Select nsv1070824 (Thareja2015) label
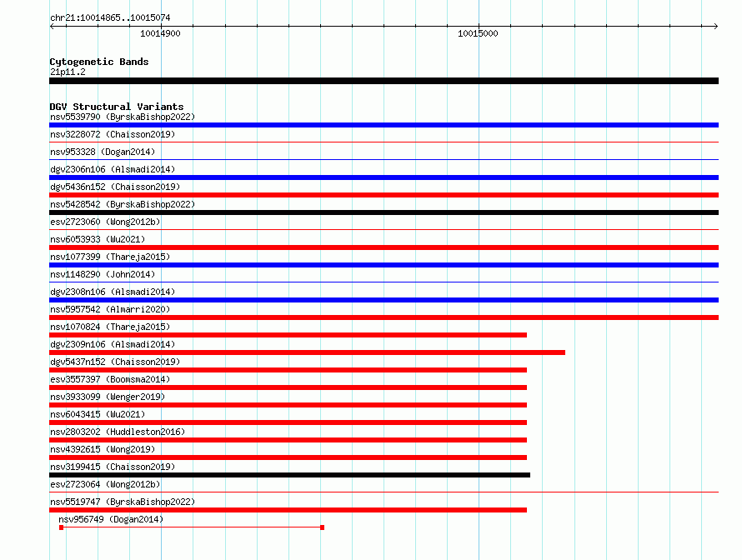 (110, 327)
